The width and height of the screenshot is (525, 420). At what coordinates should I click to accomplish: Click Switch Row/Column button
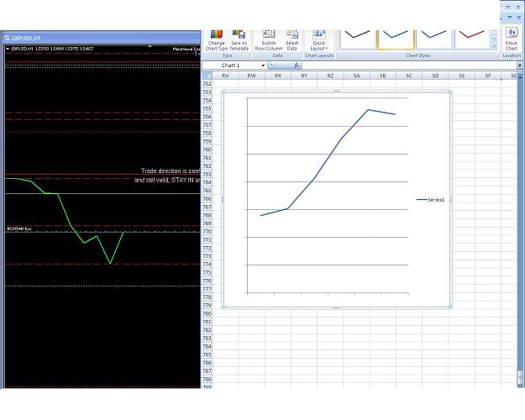point(269,40)
